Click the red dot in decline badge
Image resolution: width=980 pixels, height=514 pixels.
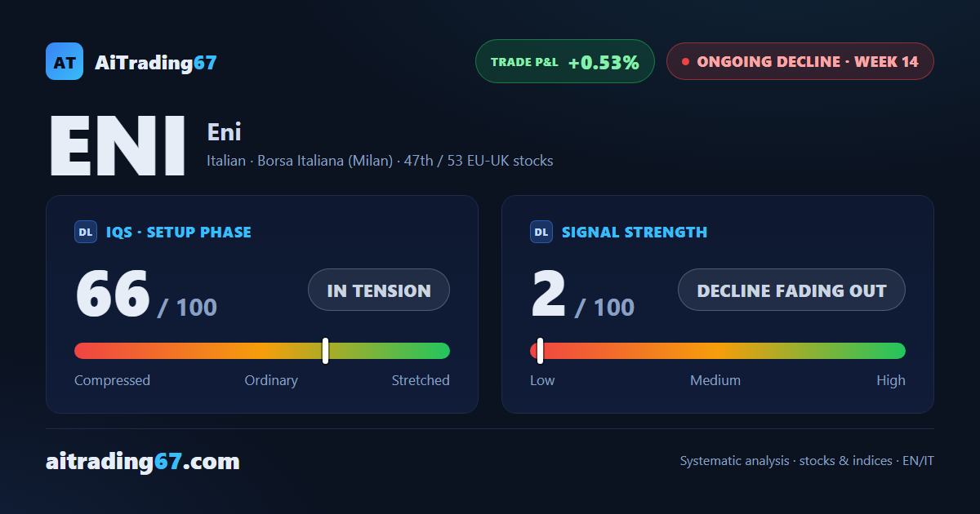point(685,61)
